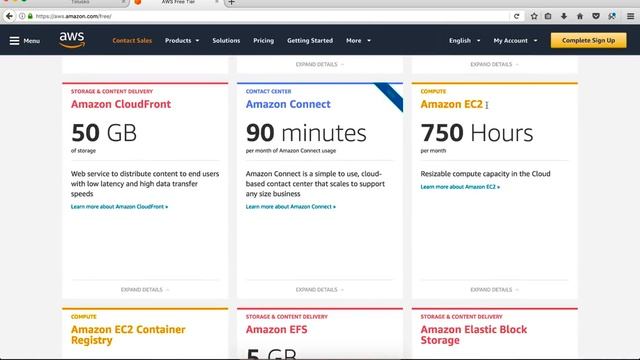
Task: Open the Solutions menu item
Action: tap(226, 40)
